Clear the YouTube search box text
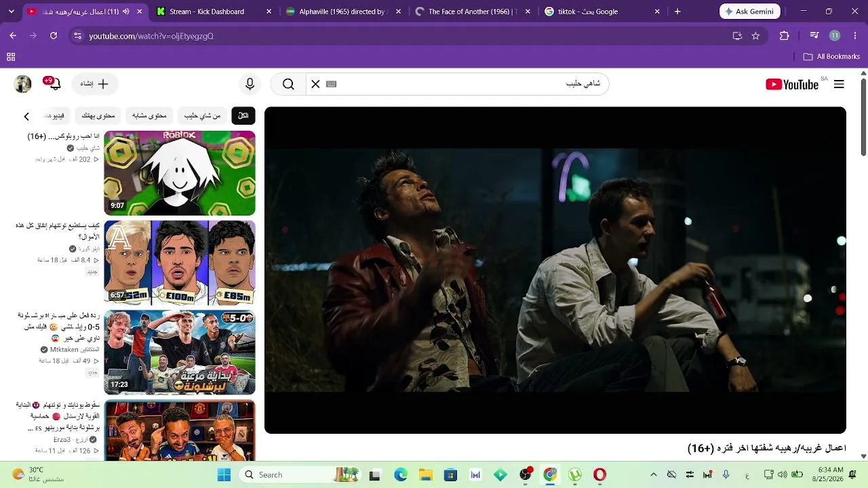 (x=315, y=84)
